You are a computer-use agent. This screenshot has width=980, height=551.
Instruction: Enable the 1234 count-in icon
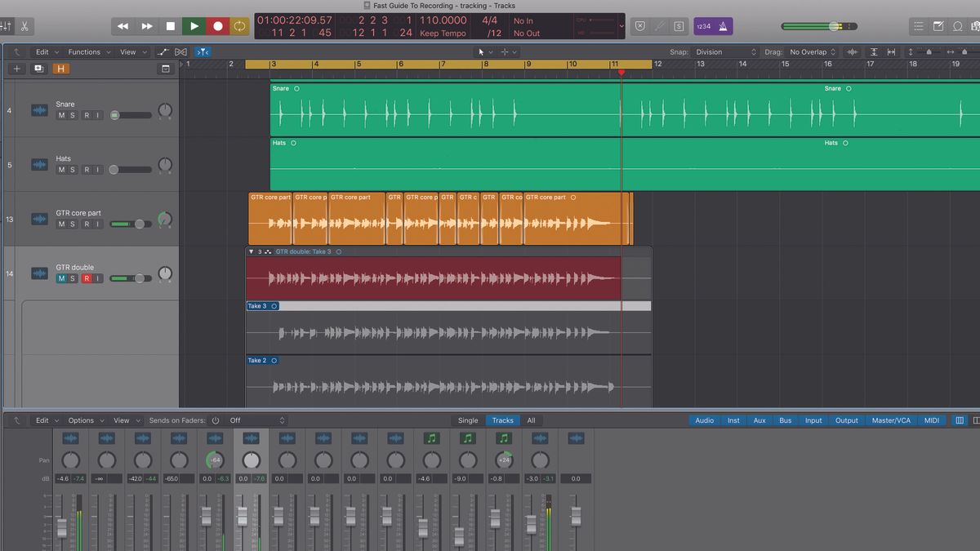(x=704, y=26)
